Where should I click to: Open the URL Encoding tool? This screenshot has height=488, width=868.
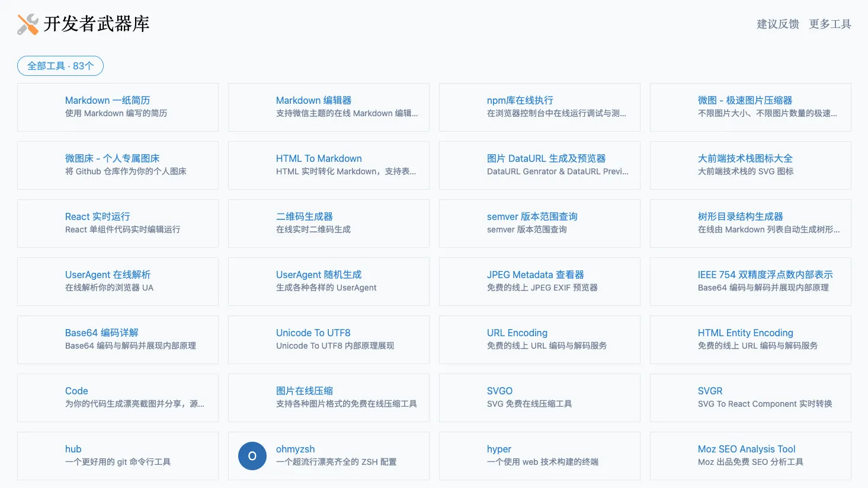(517, 333)
